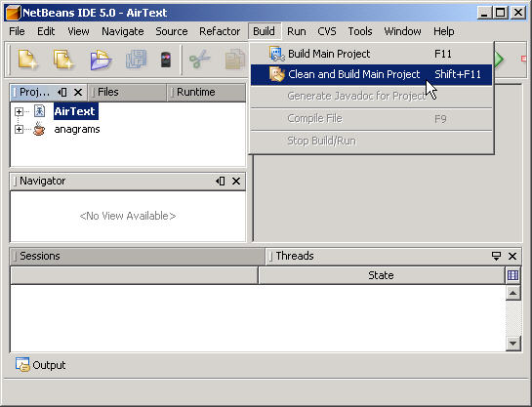Open the Navigate menu

[122, 31]
